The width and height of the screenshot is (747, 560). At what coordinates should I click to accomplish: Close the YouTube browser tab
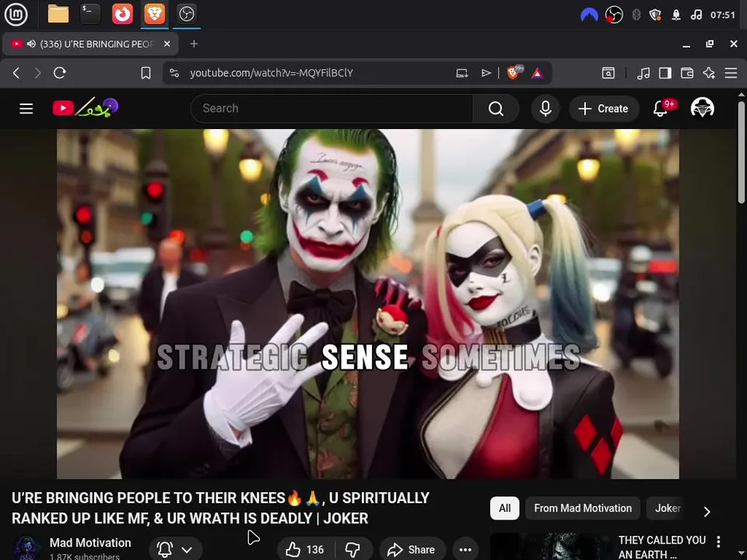(167, 44)
